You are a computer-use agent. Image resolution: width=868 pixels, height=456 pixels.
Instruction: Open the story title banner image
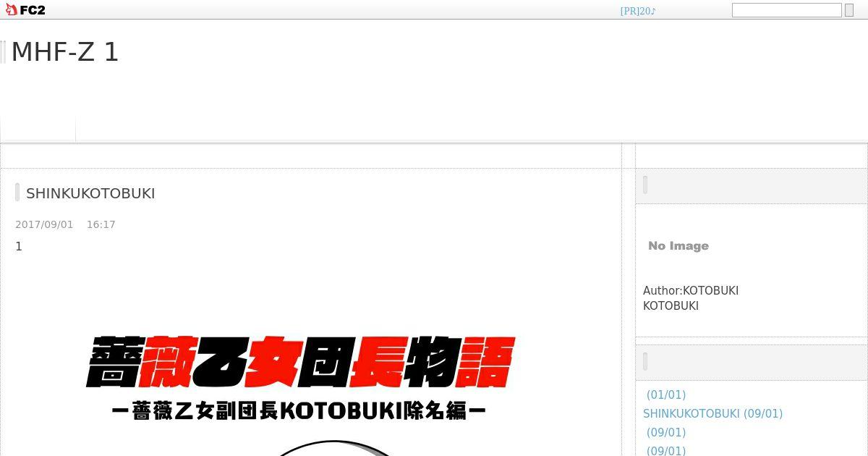coord(300,378)
